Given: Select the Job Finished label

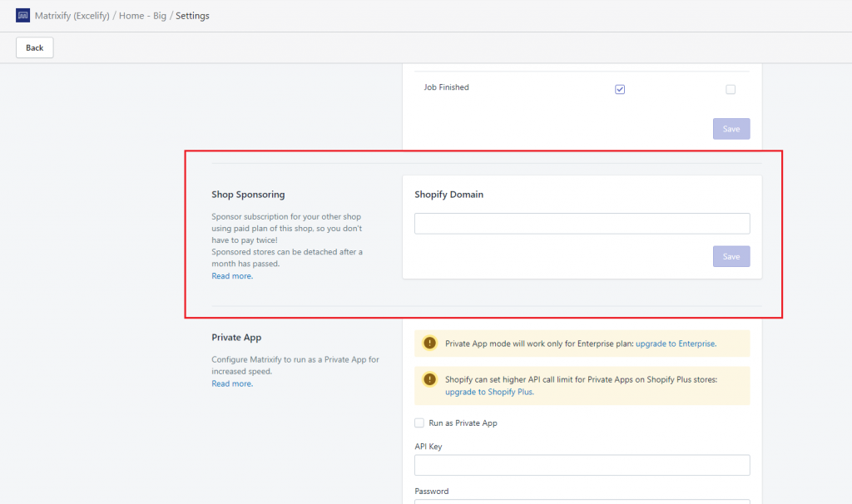Looking at the screenshot, I should 446,86.
